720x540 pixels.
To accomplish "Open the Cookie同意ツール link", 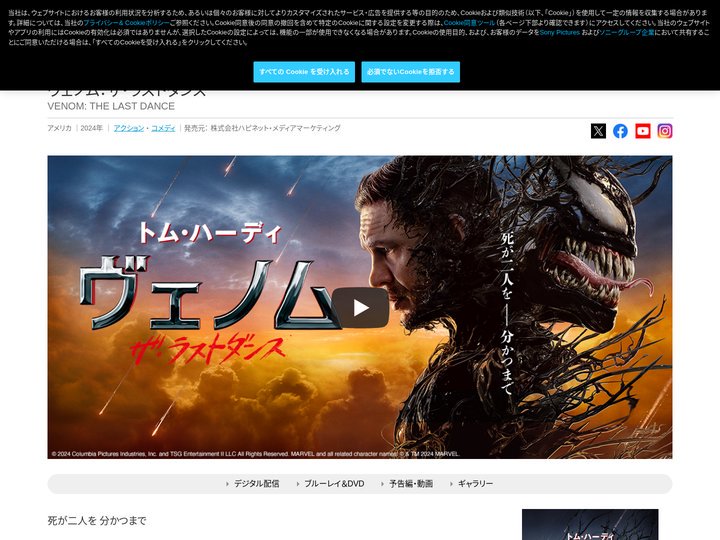I will 469,22.
